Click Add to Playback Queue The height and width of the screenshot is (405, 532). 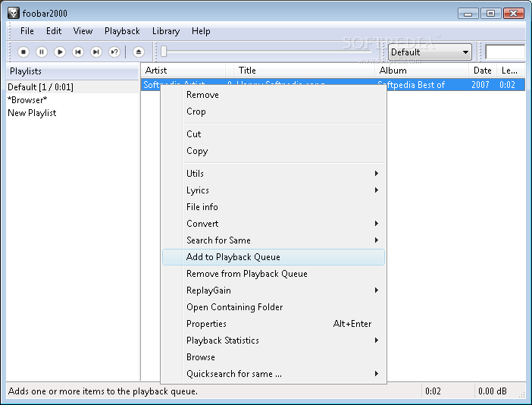coord(274,257)
